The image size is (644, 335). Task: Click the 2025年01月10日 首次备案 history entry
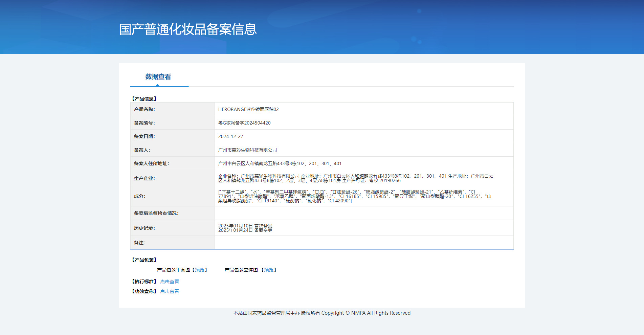click(245, 226)
